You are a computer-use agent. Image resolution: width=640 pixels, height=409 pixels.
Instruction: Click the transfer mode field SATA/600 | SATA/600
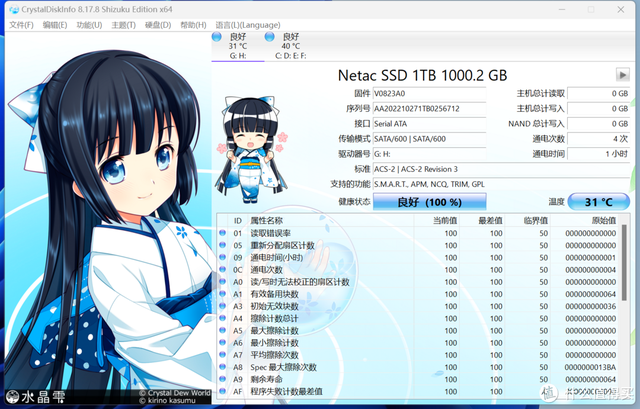coord(429,139)
